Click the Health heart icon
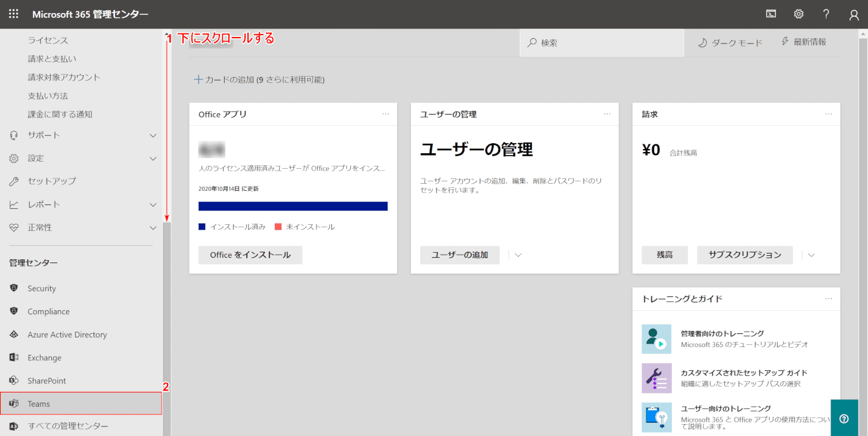Viewport: 868px width, 436px height. point(14,227)
